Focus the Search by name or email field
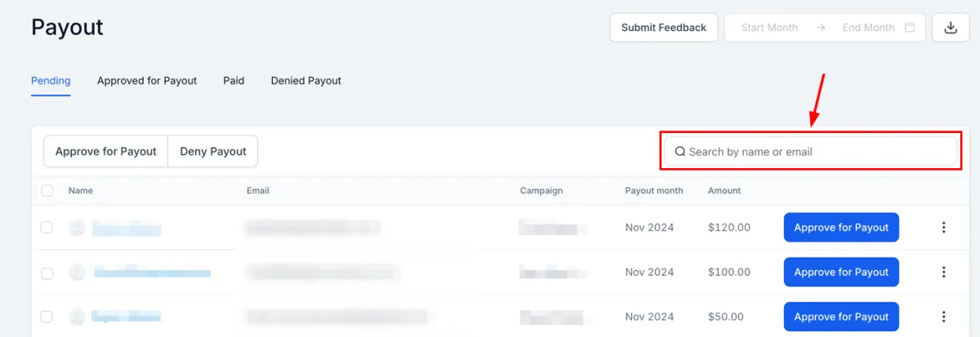The image size is (980, 337). (x=810, y=152)
